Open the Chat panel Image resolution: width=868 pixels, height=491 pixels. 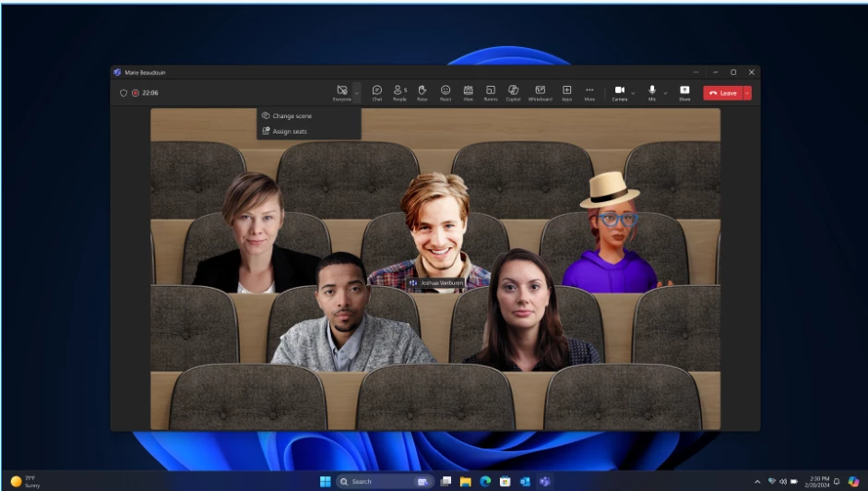[377, 92]
